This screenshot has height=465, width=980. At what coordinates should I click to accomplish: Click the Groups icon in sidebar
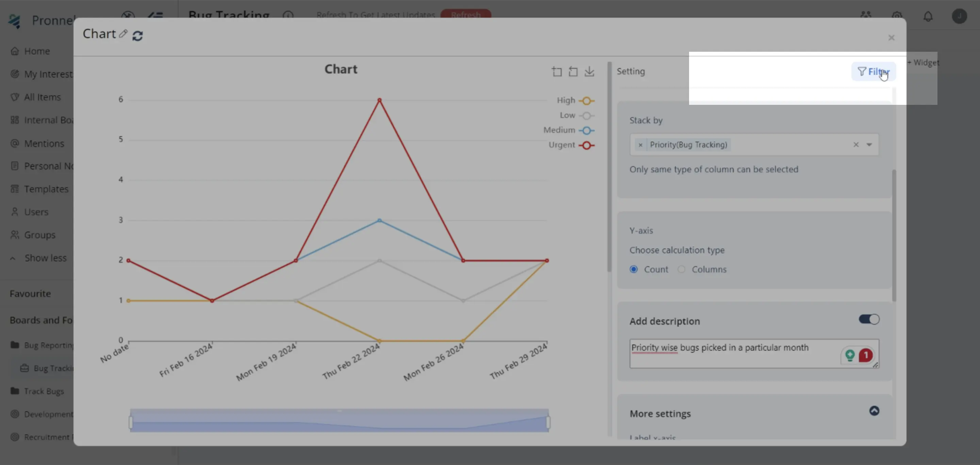pos(14,235)
